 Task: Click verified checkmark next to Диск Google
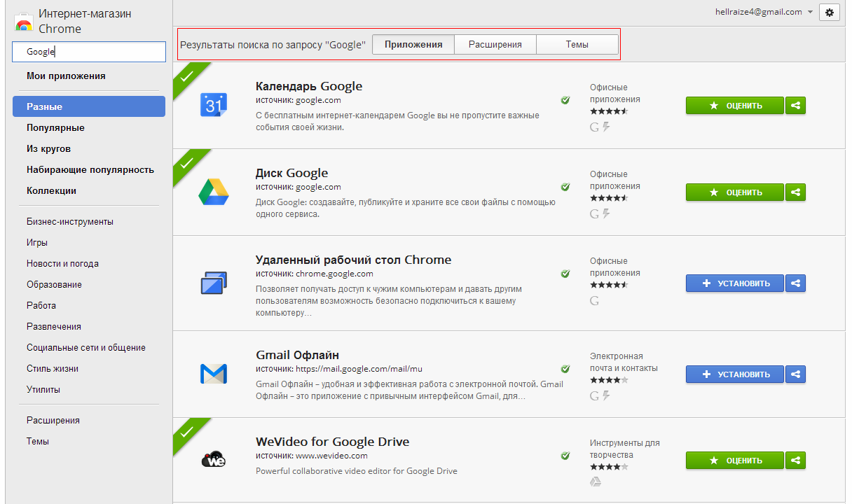[565, 187]
